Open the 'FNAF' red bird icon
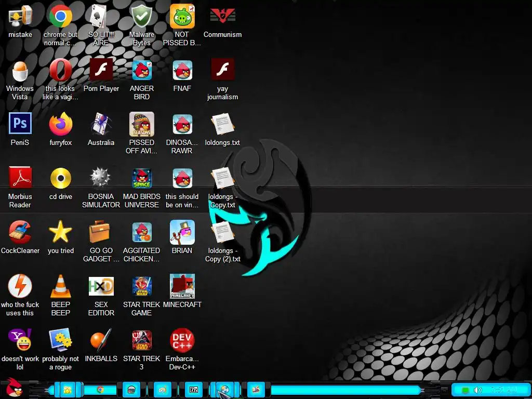This screenshot has width=532, height=399. click(182, 70)
